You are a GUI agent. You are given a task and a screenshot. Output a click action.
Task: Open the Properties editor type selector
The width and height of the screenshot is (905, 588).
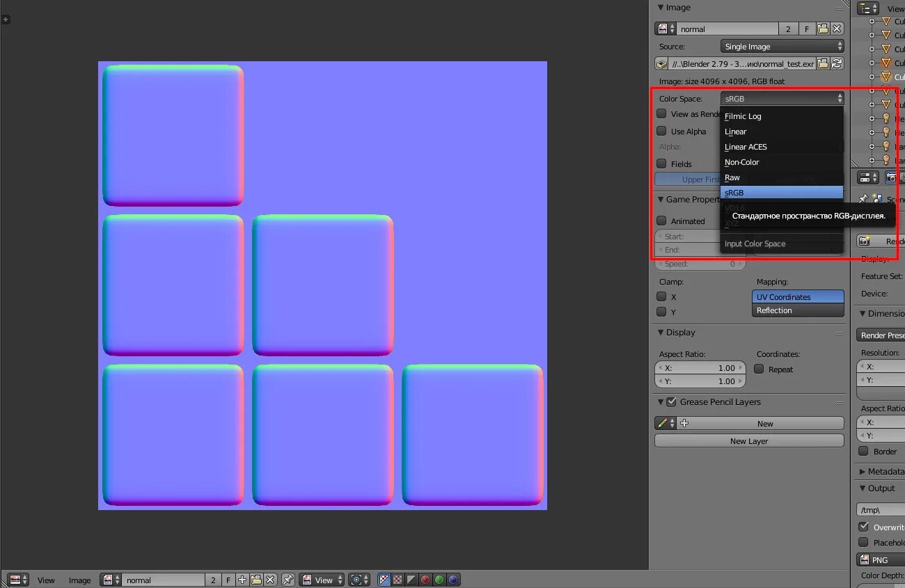pyautogui.click(x=868, y=177)
